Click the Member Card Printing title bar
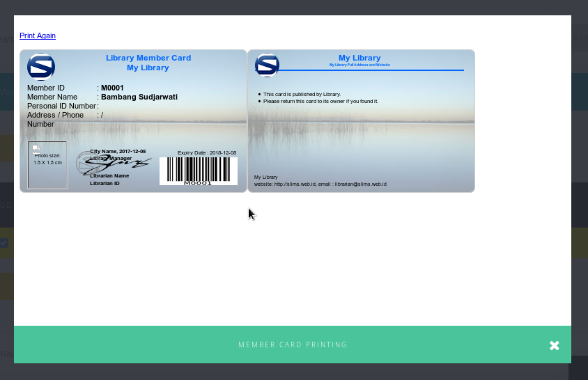588x380 pixels. 293,345
